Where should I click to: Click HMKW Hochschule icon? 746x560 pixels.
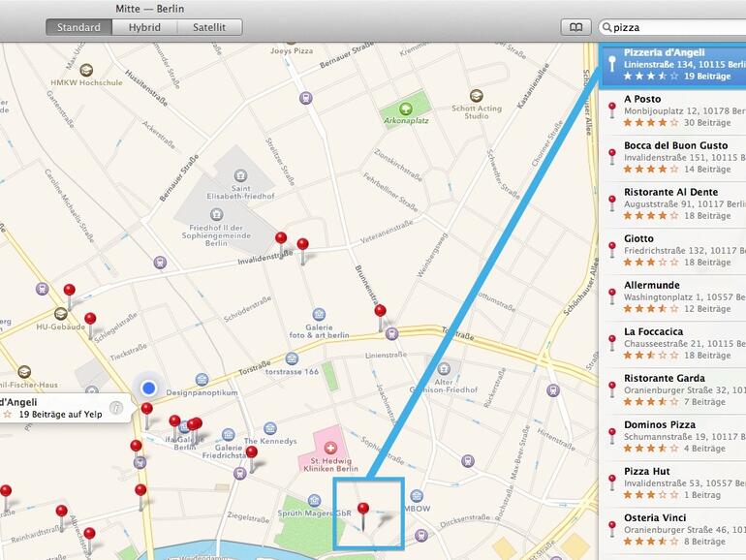click(x=86, y=70)
